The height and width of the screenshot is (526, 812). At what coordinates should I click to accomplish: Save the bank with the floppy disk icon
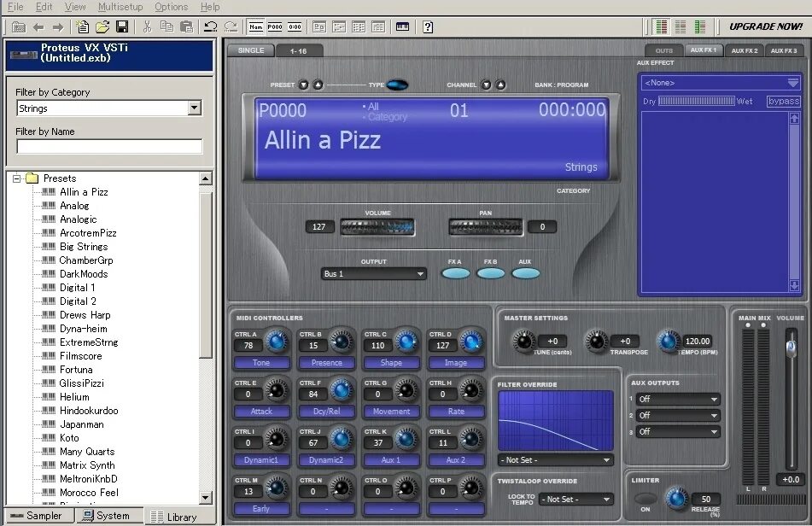122,27
